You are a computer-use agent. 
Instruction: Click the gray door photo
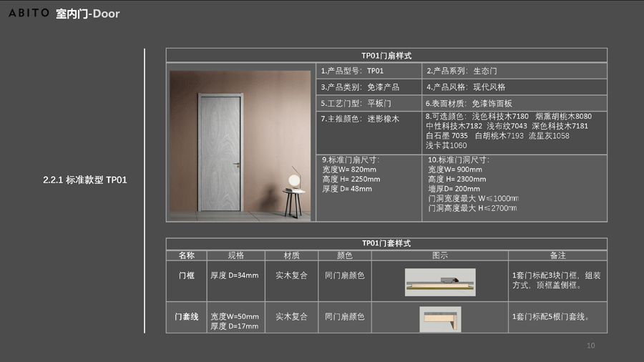220,153
